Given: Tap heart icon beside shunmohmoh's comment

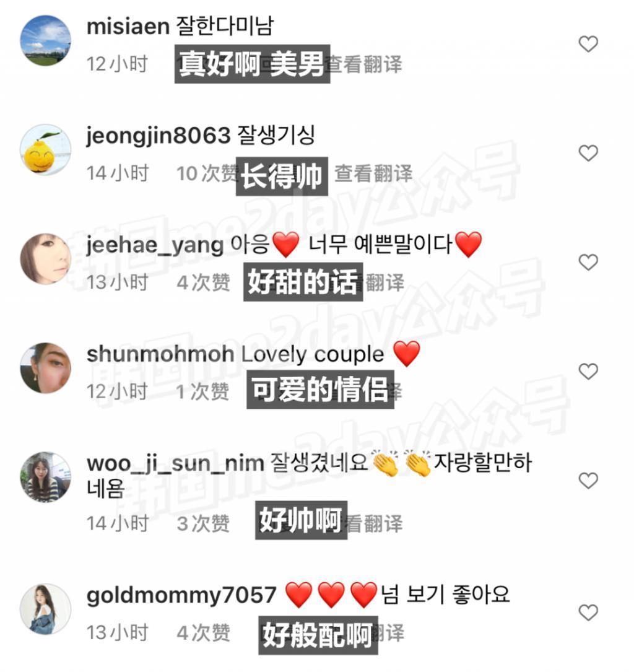Looking at the screenshot, I should (588, 371).
